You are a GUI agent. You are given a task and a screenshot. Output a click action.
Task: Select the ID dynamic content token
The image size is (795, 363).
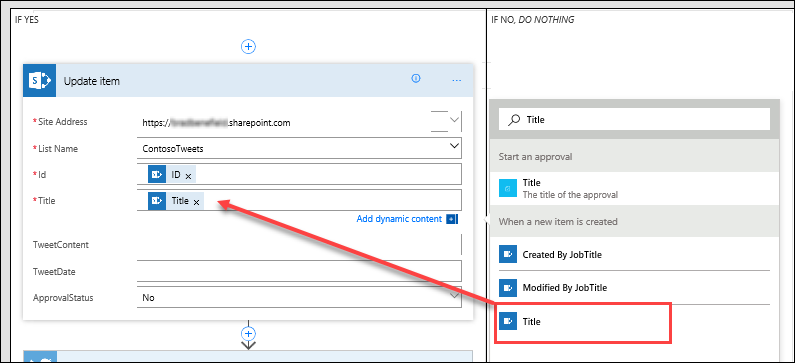pos(172,174)
